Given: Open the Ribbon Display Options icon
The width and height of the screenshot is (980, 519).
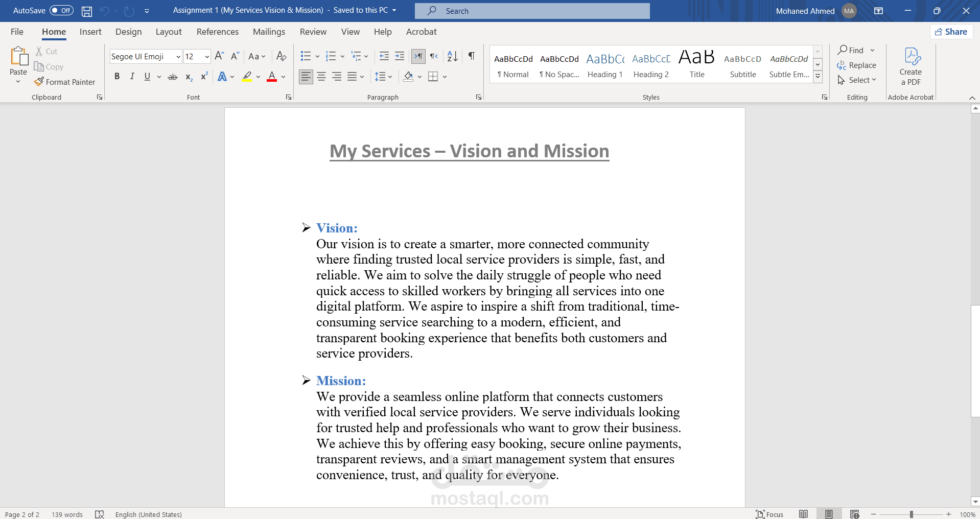Looking at the screenshot, I should 878,11.
